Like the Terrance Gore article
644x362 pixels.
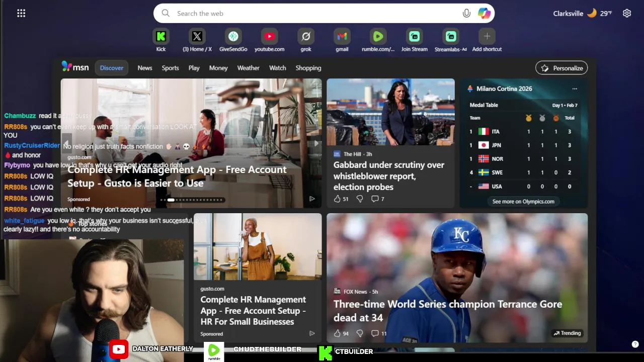click(338, 333)
